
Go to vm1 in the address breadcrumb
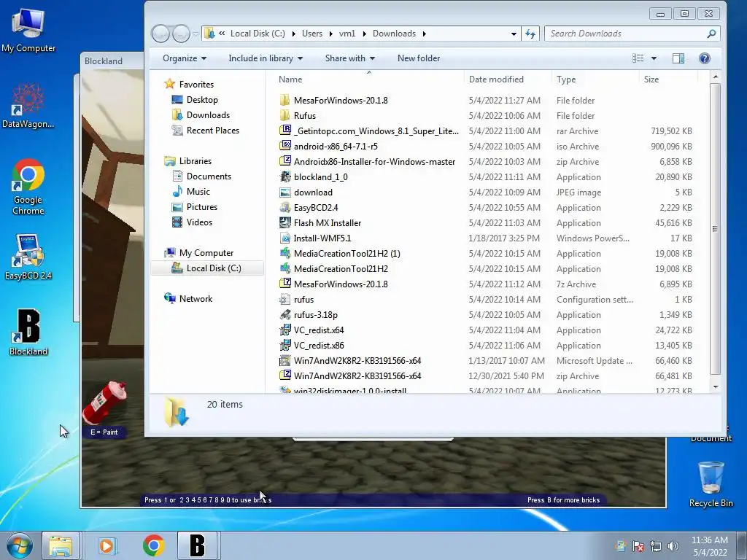pos(347,34)
